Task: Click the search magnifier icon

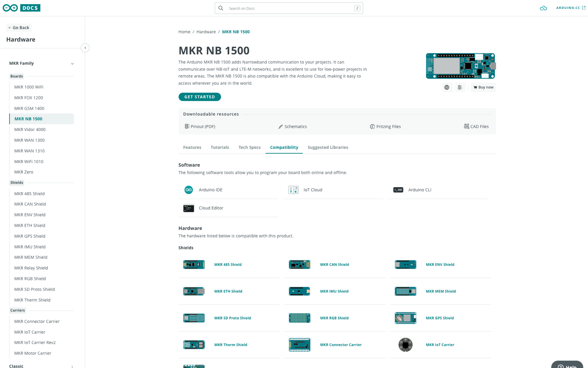Action: point(221,8)
